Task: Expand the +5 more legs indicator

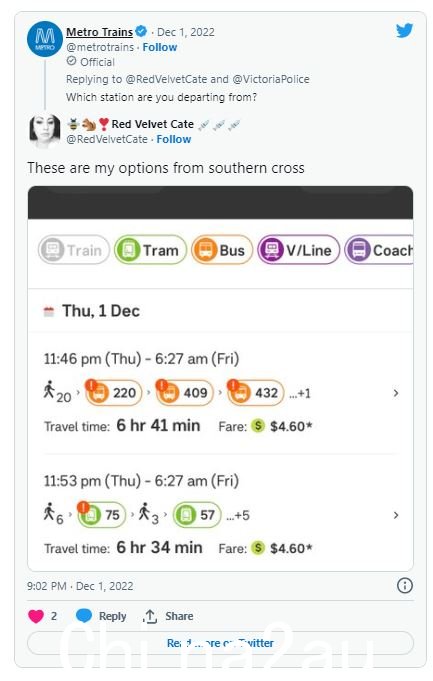Action: pos(238,516)
